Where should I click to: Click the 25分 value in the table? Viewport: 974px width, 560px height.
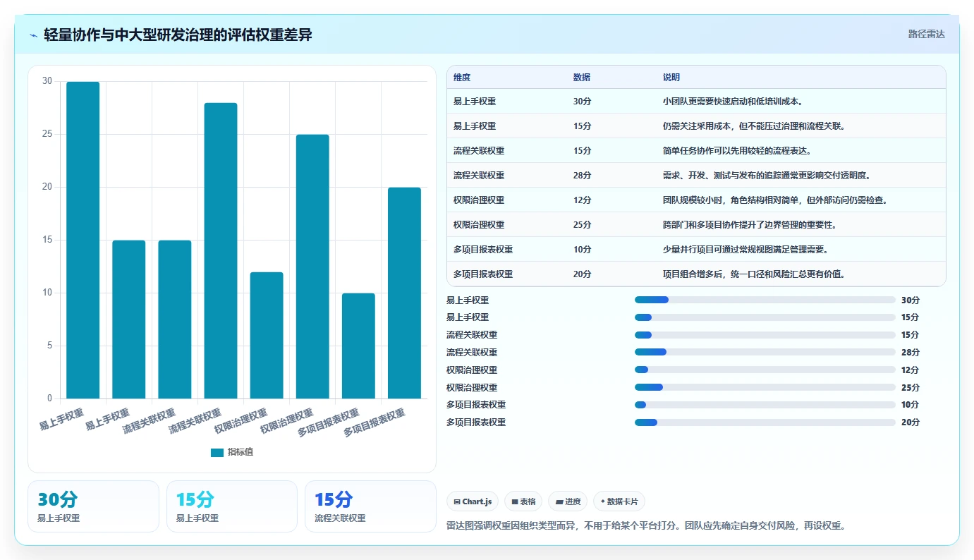point(583,225)
